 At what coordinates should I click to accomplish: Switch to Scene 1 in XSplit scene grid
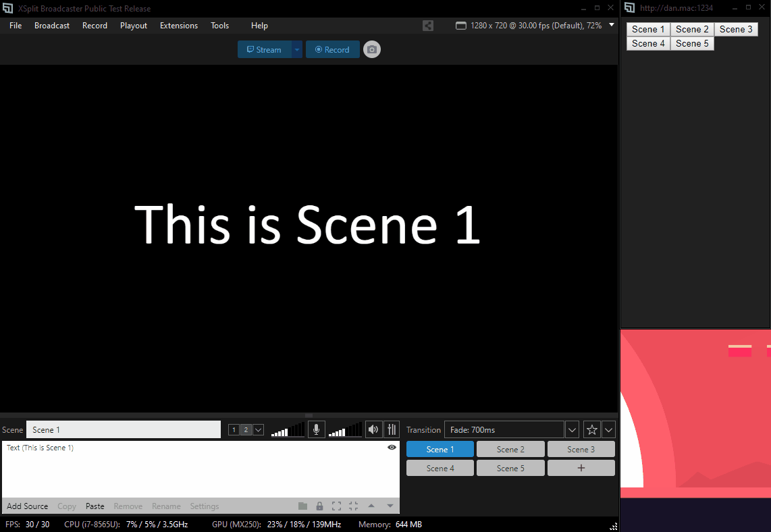coord(440,450)
